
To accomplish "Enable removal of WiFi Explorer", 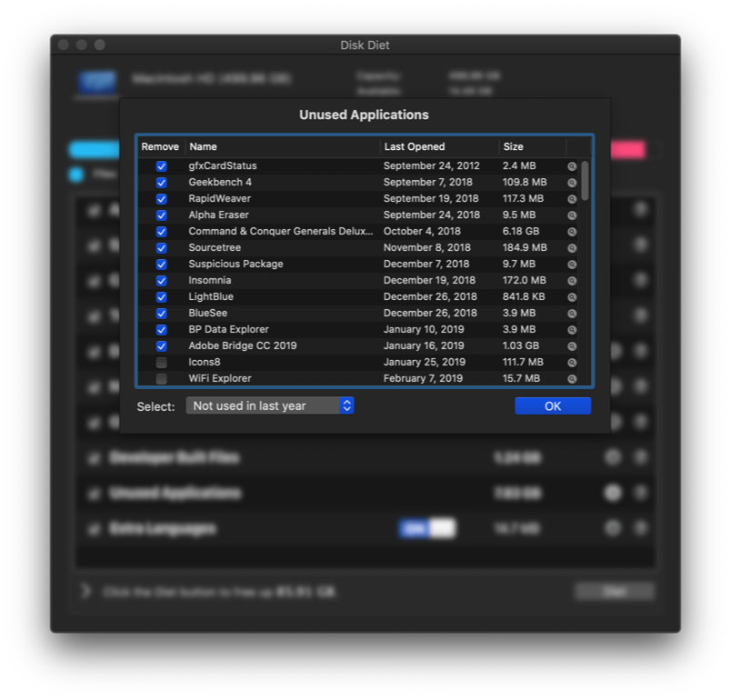I will [x=161, y=379].
